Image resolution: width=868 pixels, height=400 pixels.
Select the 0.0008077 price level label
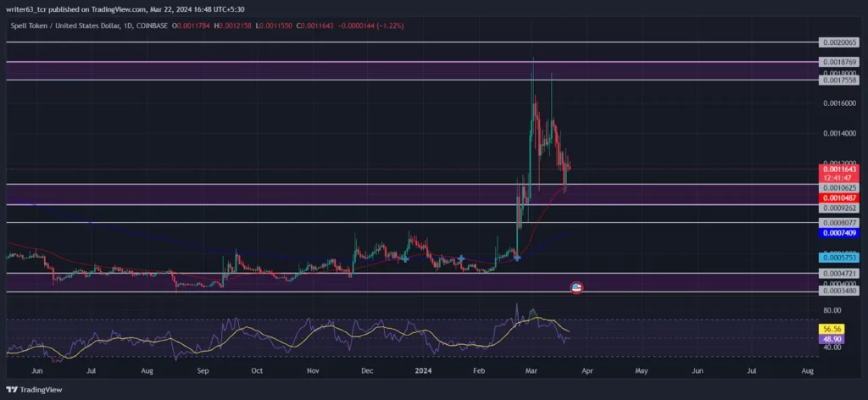(839, 222)
